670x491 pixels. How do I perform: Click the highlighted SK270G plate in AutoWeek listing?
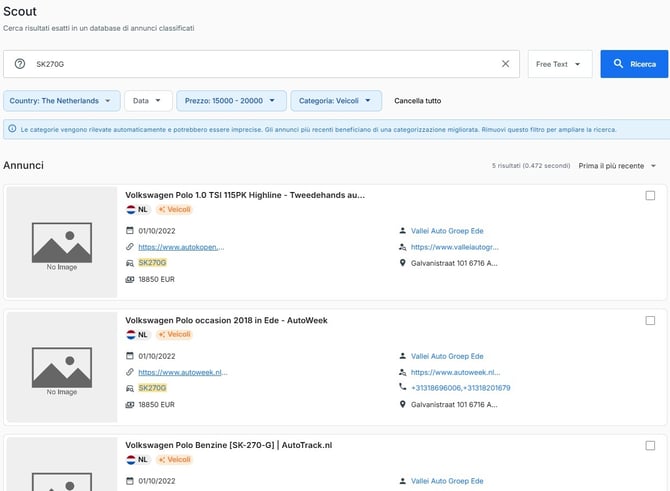(152, 388)
